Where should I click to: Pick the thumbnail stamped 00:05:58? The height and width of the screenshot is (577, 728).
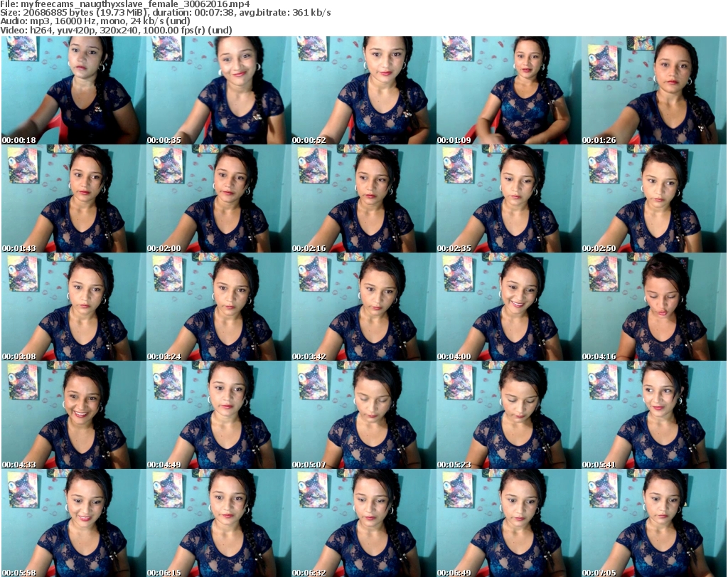[x=73, y=523]
